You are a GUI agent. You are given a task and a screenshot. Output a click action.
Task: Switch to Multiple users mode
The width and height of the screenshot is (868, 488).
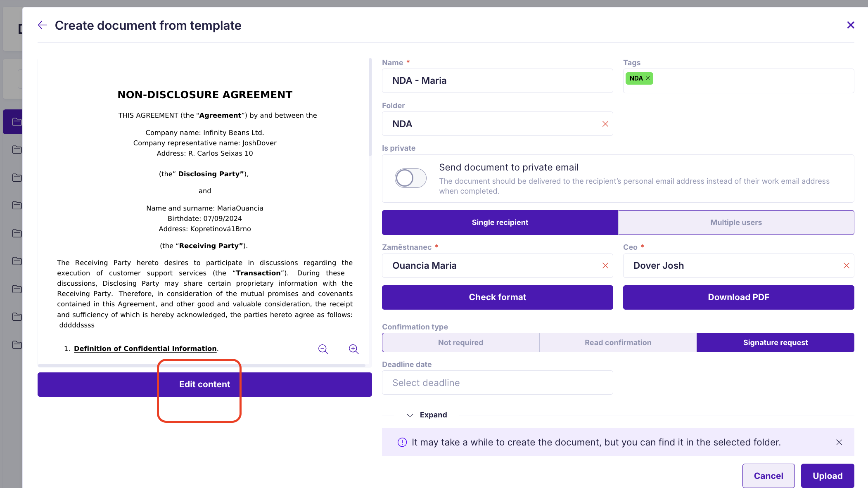[736, 223]
